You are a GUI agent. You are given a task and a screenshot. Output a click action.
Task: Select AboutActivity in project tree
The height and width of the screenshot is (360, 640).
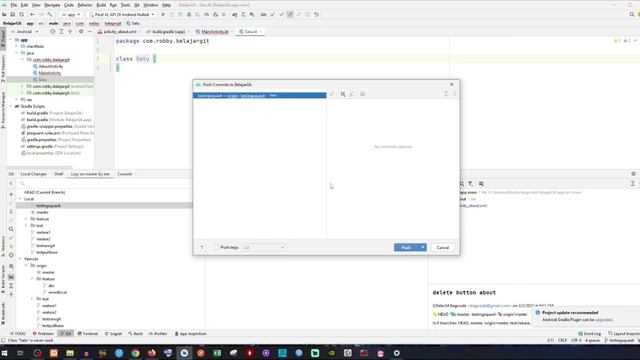(x=51, y=66)
